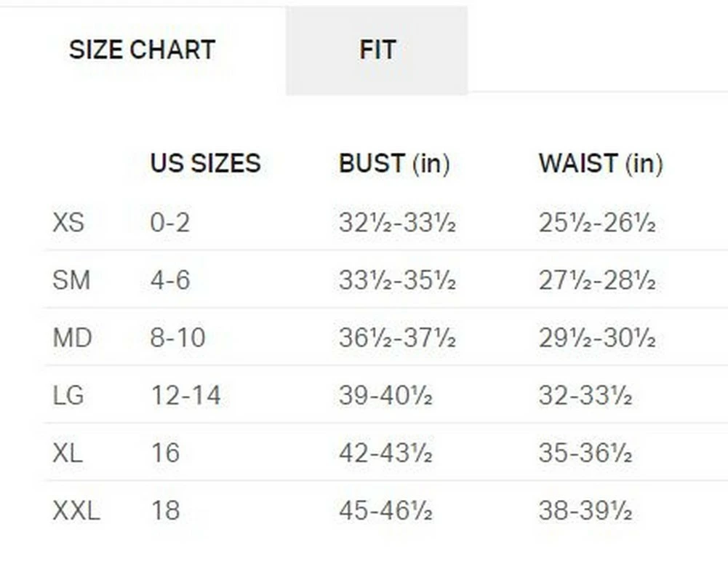Click the 8-10 US size cell
Screen dimensions: 728x572
click(x=178, y=338)
